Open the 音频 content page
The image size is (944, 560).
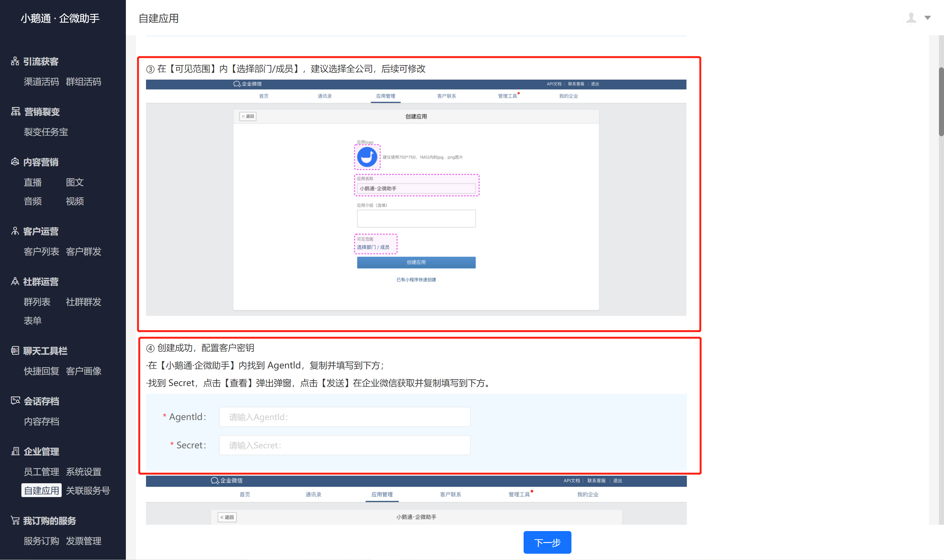pos(33,201)
